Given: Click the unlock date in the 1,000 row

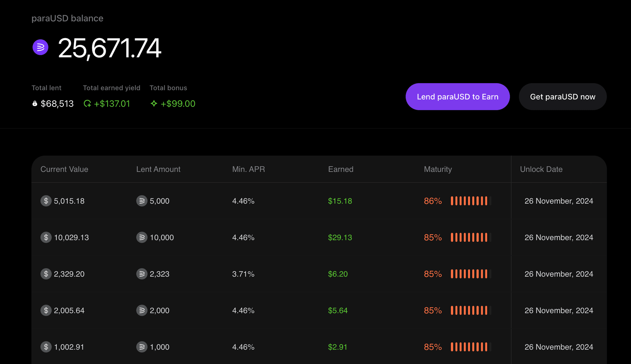Looking at the screenshot, I should pyautogui.click(x=559, y=347).
